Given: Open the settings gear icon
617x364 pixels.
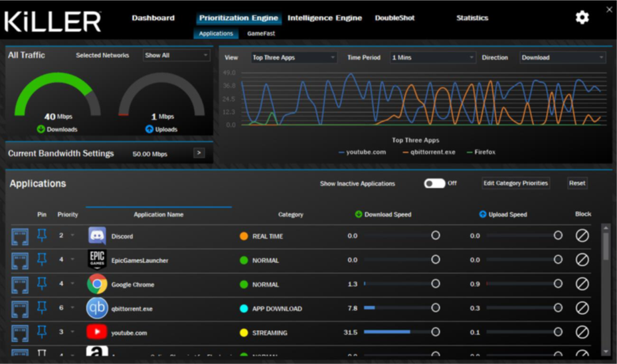Looking at the screenshot, I should tap(582, 17).
